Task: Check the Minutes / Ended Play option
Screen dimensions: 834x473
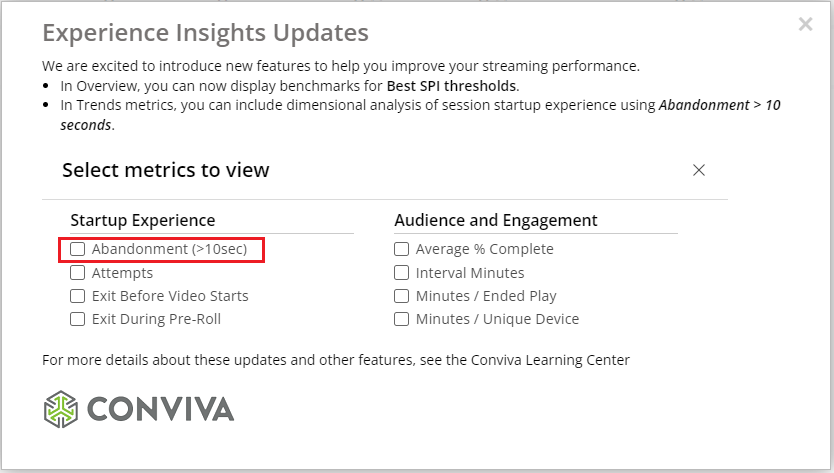Action: pyautogui.click(x=402, y=296)
